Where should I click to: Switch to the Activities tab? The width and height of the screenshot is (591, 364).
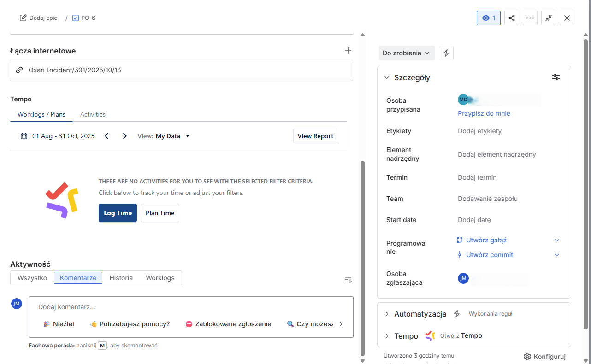tap(93, 114)
